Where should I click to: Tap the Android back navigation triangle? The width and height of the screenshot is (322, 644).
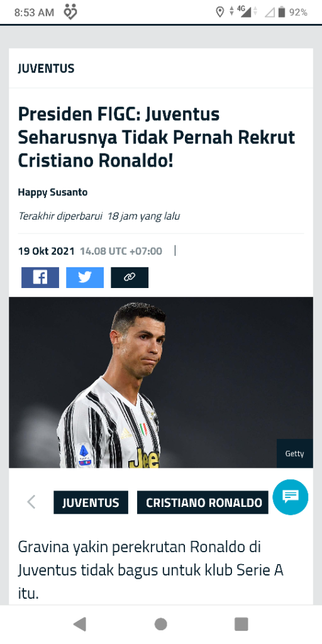[79, 624]
